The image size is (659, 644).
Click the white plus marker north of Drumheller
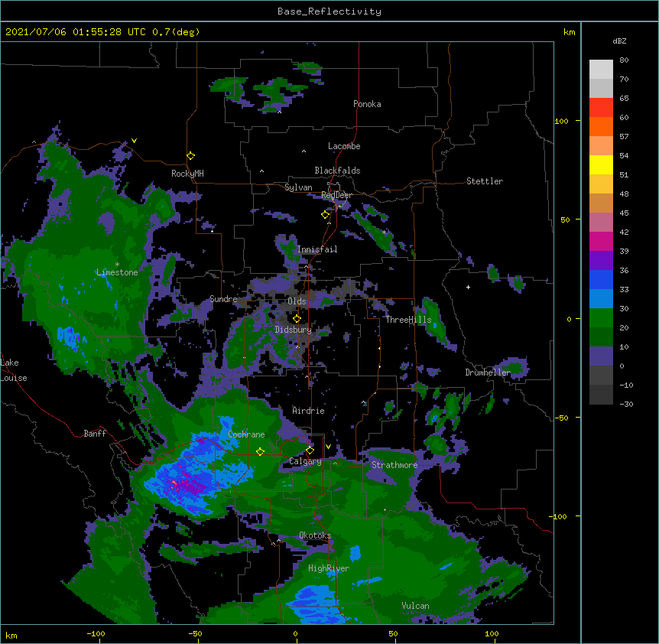click(x=468, y=287)
